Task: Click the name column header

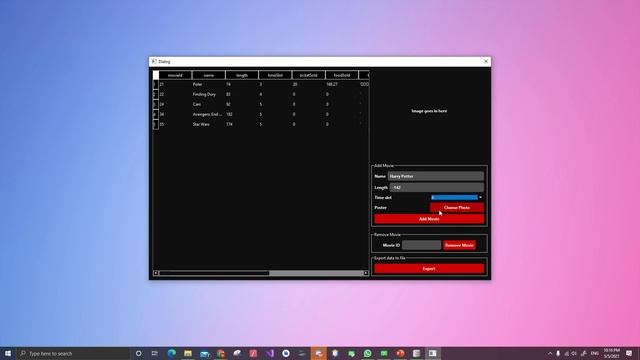Action: click(209, 75)
